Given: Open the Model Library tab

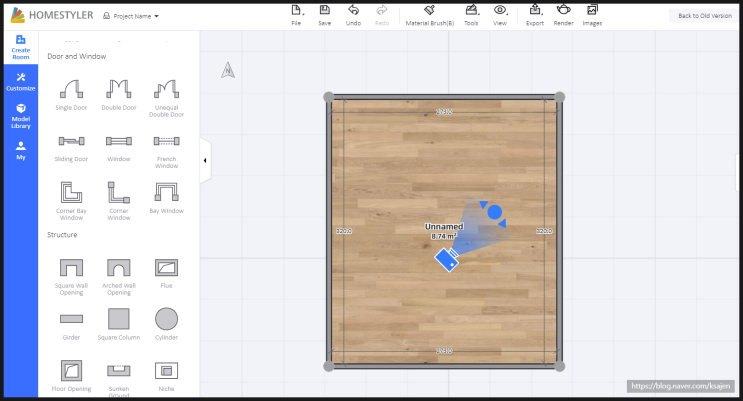Looking at the screenshot, I should [x=21, y=116].
